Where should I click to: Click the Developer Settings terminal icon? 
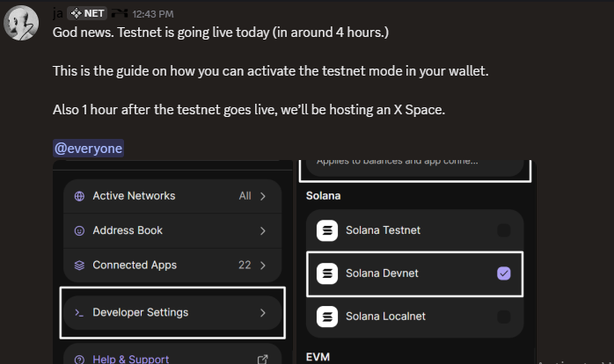coord(79,313)
